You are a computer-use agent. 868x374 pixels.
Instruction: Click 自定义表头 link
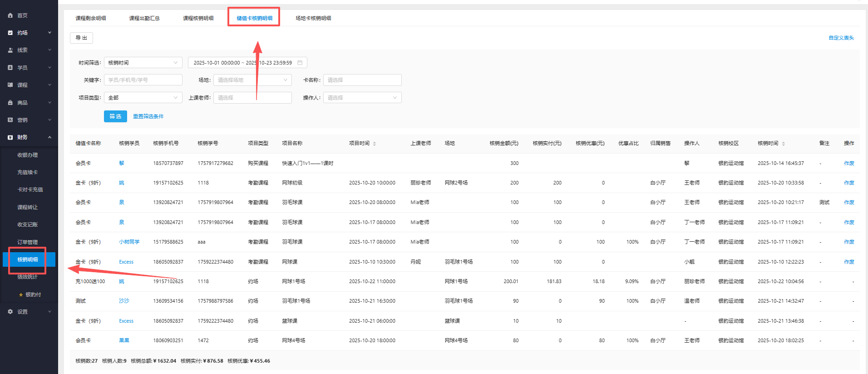(x=841, y=38)
